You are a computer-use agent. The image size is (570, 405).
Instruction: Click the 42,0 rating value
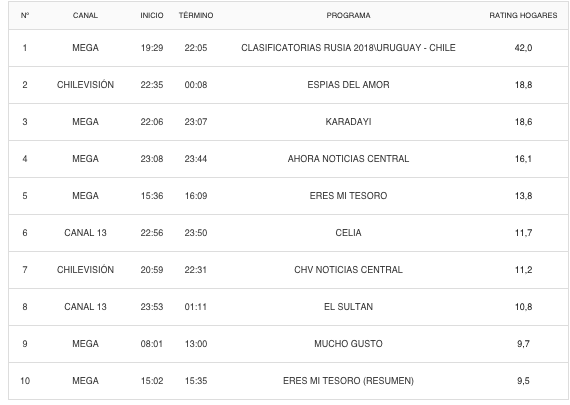click(x=523, y=48)
